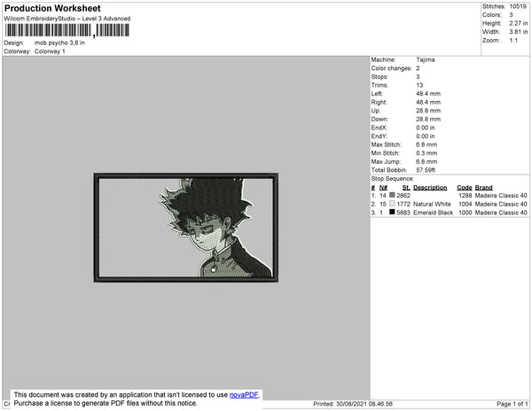Click the Width value 3.81 in
Image resolution: width=532 pixels, height=411 pixels.
click(x=518, y=32)
